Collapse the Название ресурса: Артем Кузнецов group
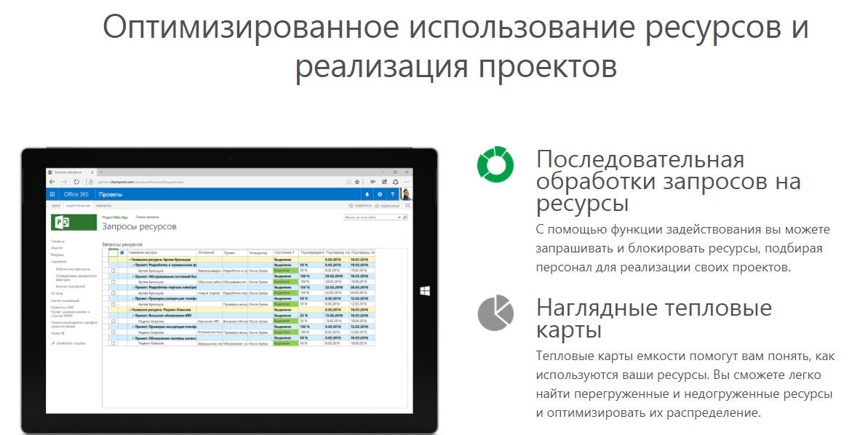 click(x=129, y=260)
